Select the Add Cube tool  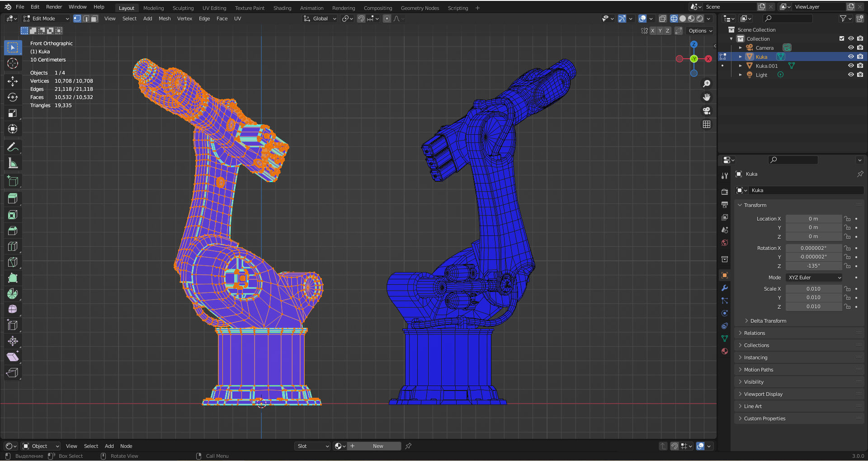click(13, 181)
